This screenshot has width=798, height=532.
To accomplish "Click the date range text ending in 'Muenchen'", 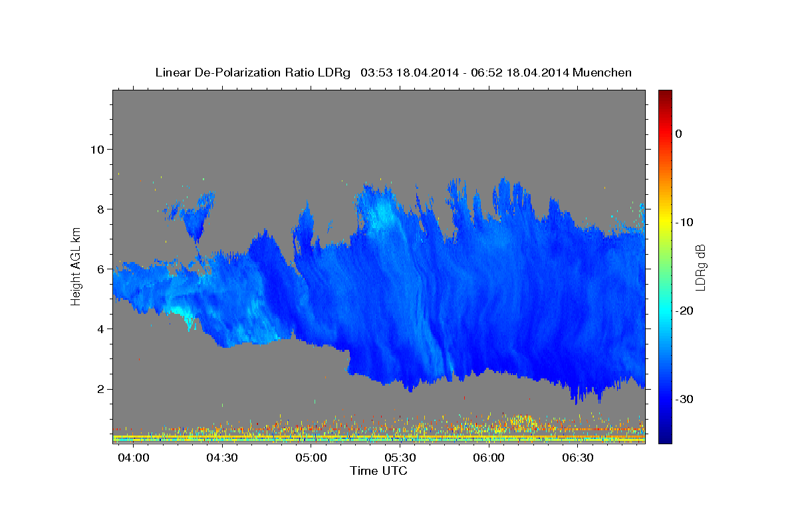I will tap(496, 72).
